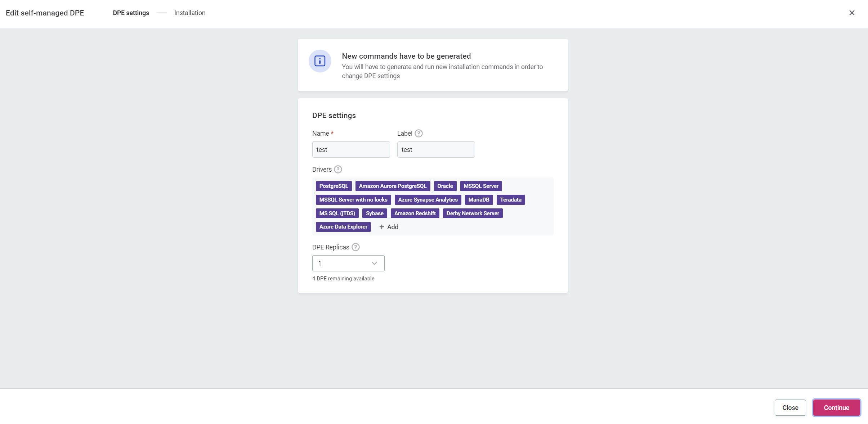The width and height of the screenshot is (868, 424).
Task: Click the Name input field
Action: pyautogui.click(x=351, y=150)
